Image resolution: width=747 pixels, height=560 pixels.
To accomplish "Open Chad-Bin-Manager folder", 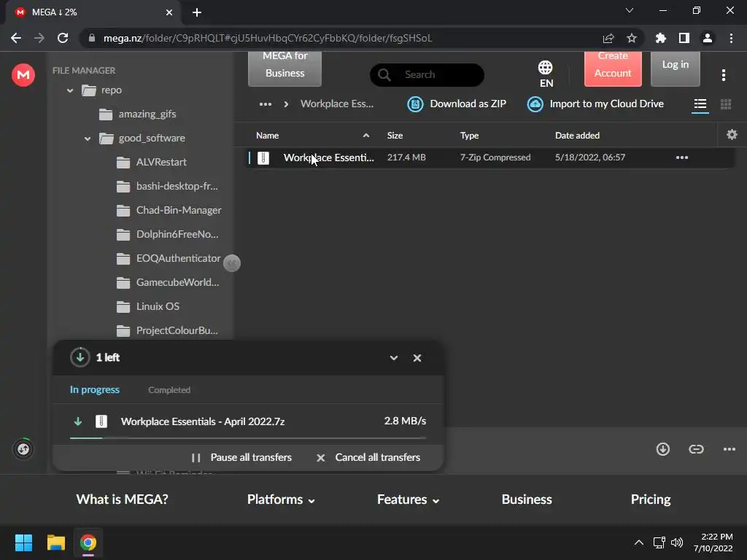I will [169, 211].
